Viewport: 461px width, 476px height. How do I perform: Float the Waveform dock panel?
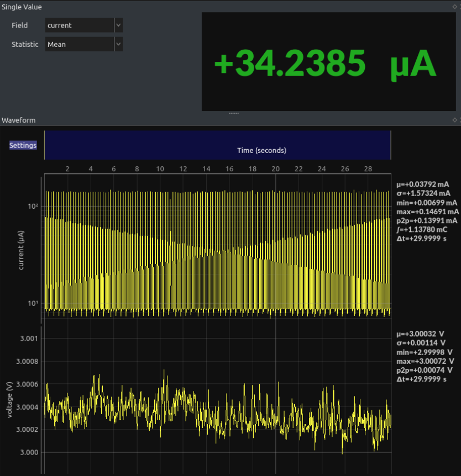point(454,120)
